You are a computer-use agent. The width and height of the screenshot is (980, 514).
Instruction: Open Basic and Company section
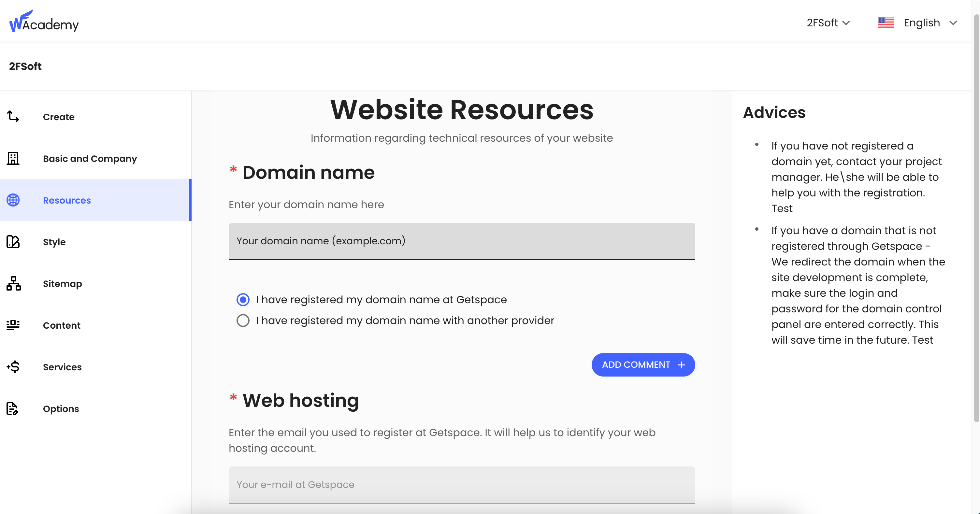95,158
